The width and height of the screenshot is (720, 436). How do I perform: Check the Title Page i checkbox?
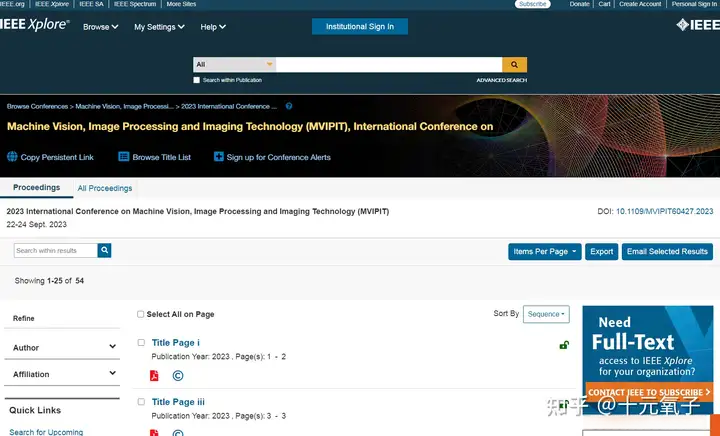pyautogui.click(x=141, y=342)
